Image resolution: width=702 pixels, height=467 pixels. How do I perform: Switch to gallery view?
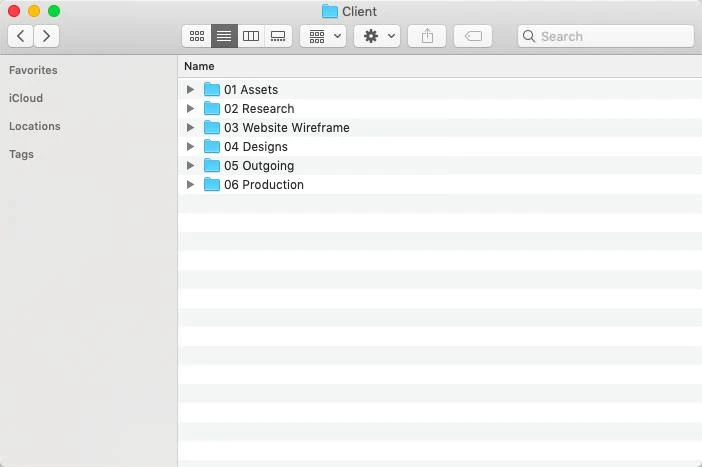point(278,36)
